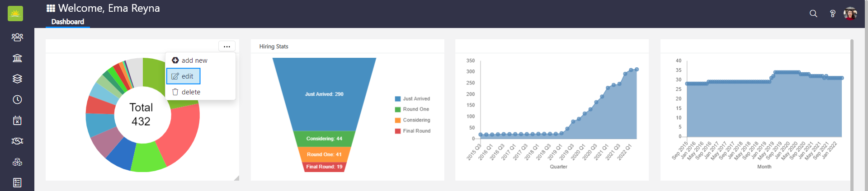Screen dimensions: 868x191
Task: Click the search magnifier icon
Action: [813, 14]
